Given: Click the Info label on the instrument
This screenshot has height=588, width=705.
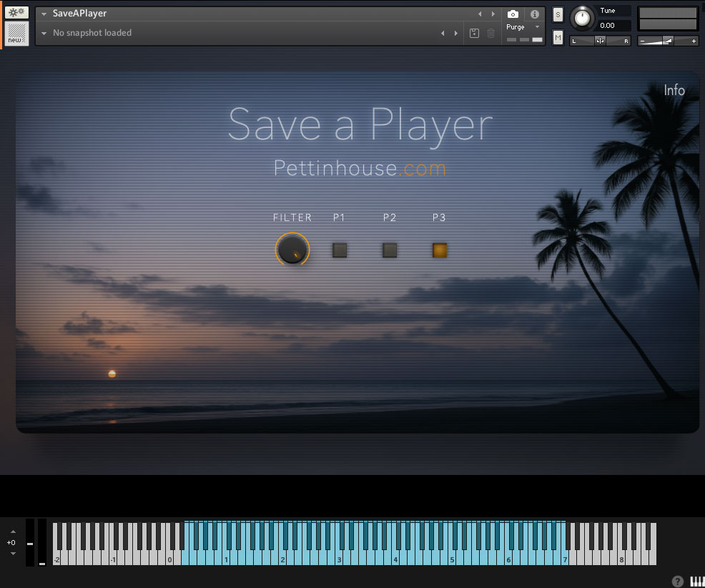Looking at the screenshot, I should (x=674, y=90).
